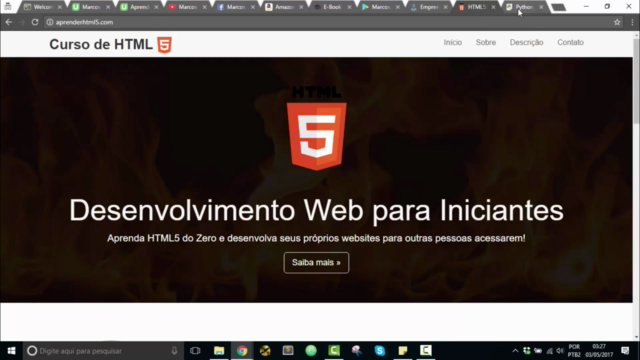This screenshot has width=640, height=360.
Task: Click the POR PTB2 language indicator
Action: point(574,351)
